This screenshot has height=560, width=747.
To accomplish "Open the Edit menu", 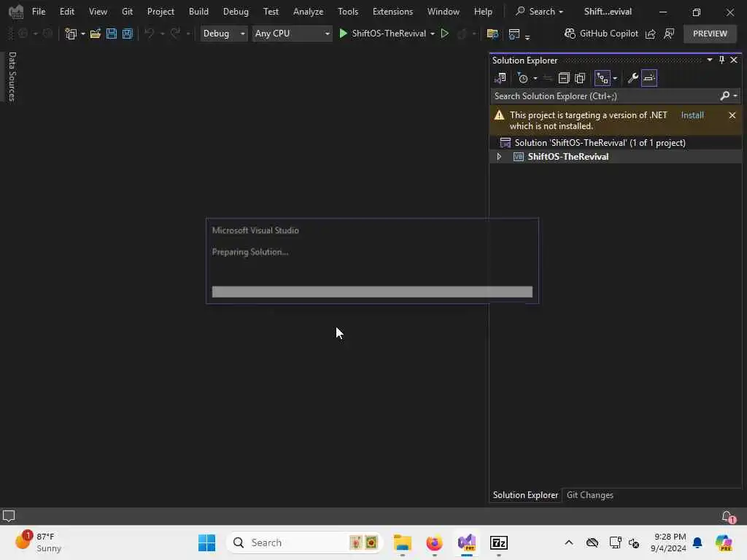I will 66,12.
